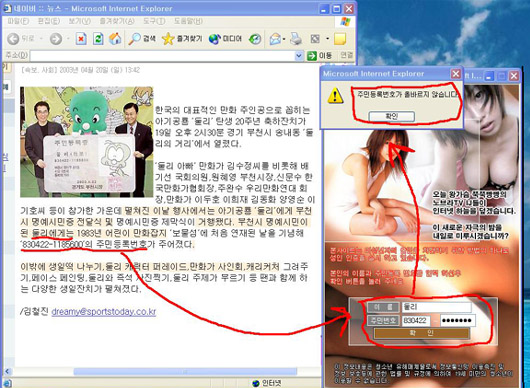Go to the Home page icon
The width and height of the screenshot is (530, 388).
[x=115, y=39]
